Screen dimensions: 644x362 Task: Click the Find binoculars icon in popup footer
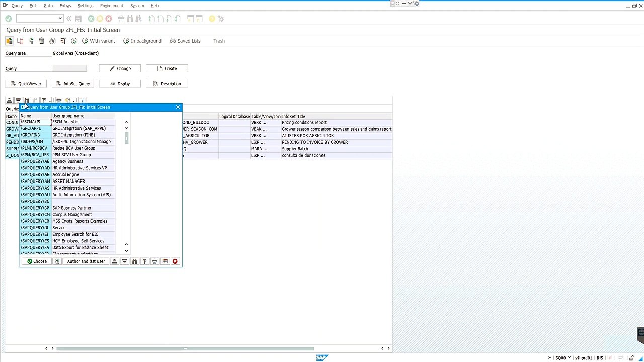[135, 261]
